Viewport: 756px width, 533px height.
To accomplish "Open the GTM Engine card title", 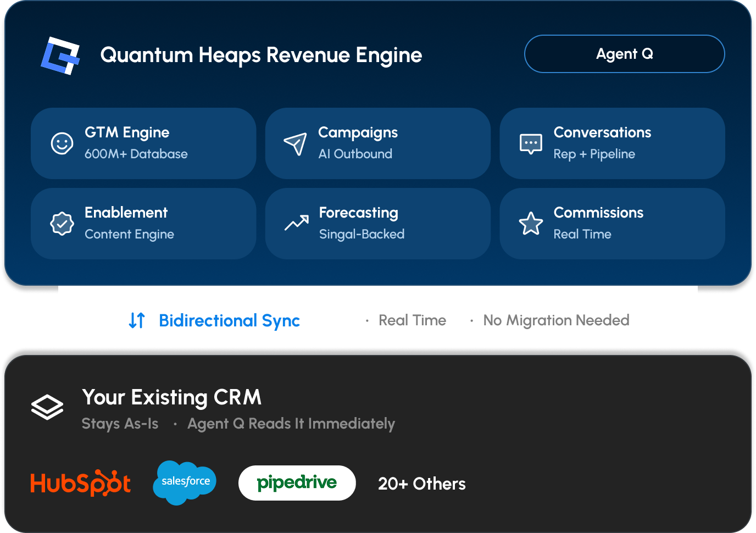I will click(x=127, y=132).
